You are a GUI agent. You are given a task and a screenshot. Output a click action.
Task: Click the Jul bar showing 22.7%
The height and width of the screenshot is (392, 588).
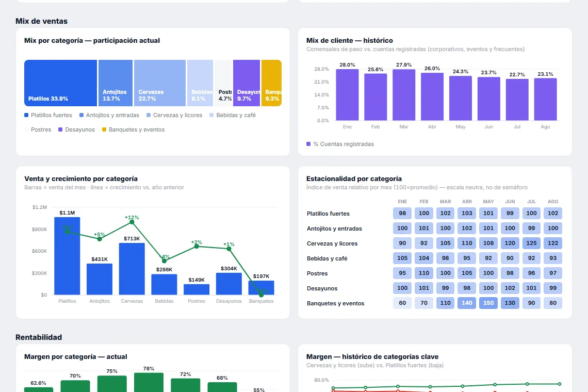pos(517,100)
